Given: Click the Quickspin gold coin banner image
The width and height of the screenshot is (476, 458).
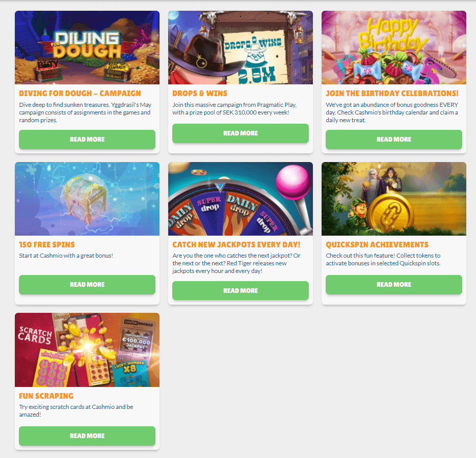Looking at the screenshot, I should tap(394, 199).
